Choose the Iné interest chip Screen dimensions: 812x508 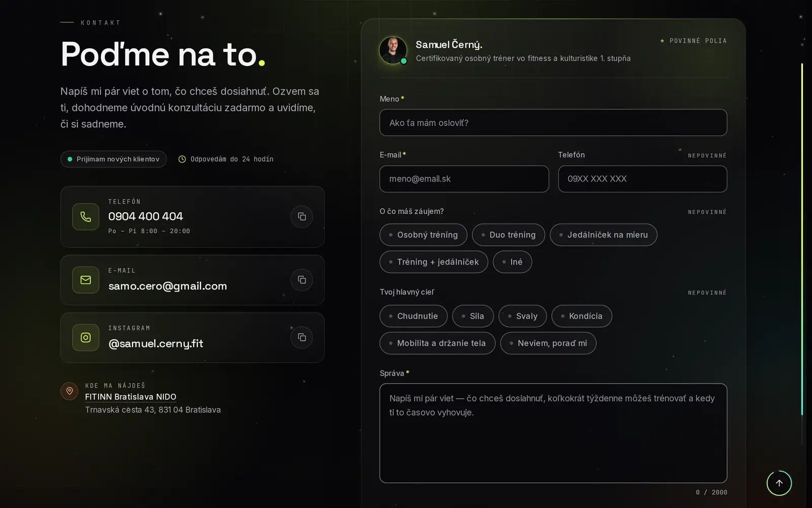click(513, 262)
